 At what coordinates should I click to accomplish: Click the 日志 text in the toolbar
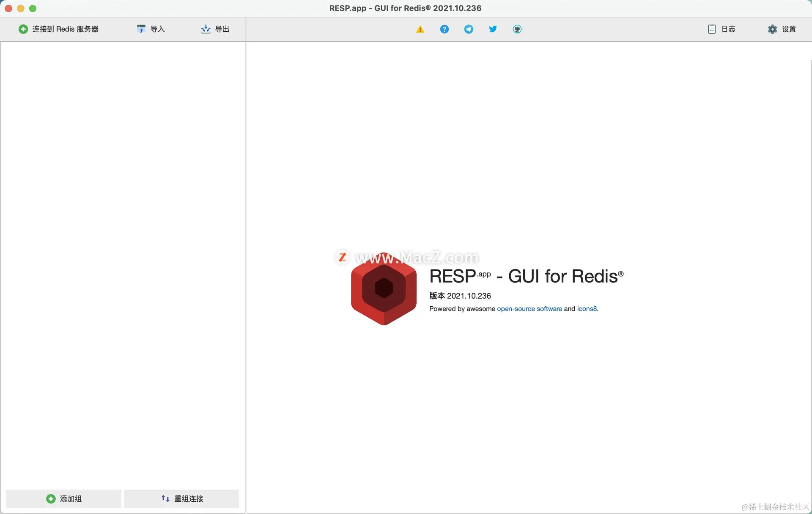click(x=728, y=29)
